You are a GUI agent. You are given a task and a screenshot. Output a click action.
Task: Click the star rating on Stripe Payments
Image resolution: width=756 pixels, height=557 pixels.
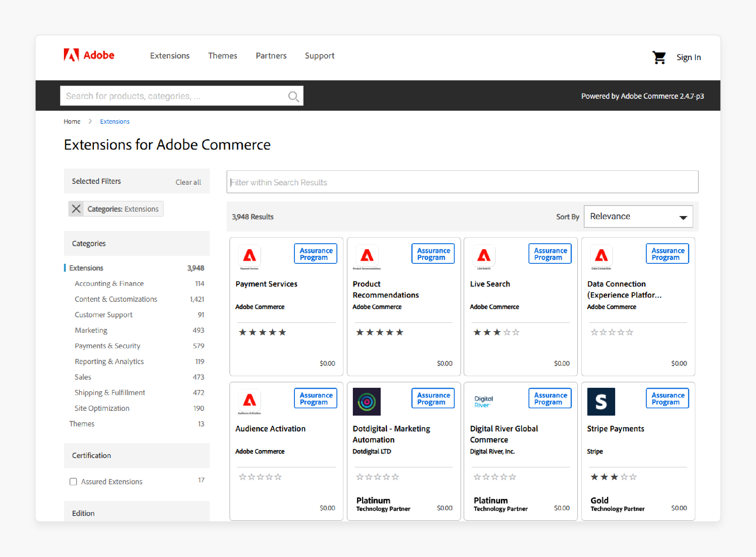(614, 477)
